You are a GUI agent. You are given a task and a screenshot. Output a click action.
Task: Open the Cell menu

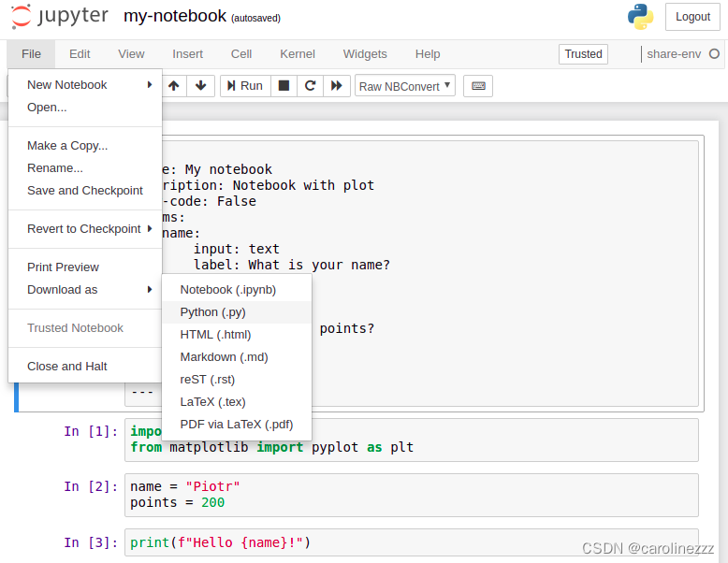click(x=241, y=54)
